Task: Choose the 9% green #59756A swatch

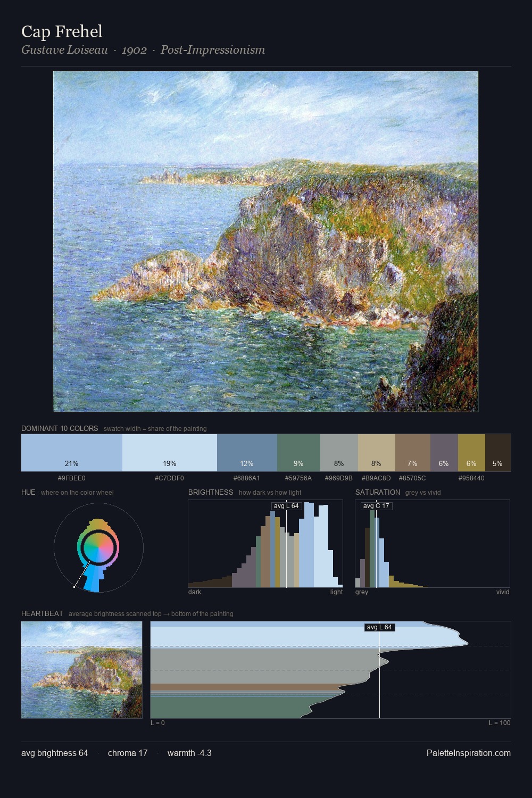Action: coord(298,453)
